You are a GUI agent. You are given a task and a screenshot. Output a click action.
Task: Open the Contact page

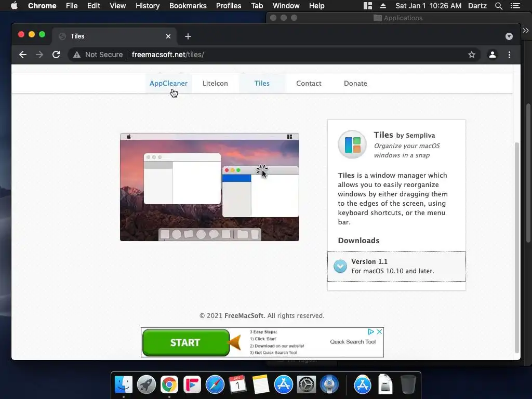pyautogui.click(x=309, y=83)
